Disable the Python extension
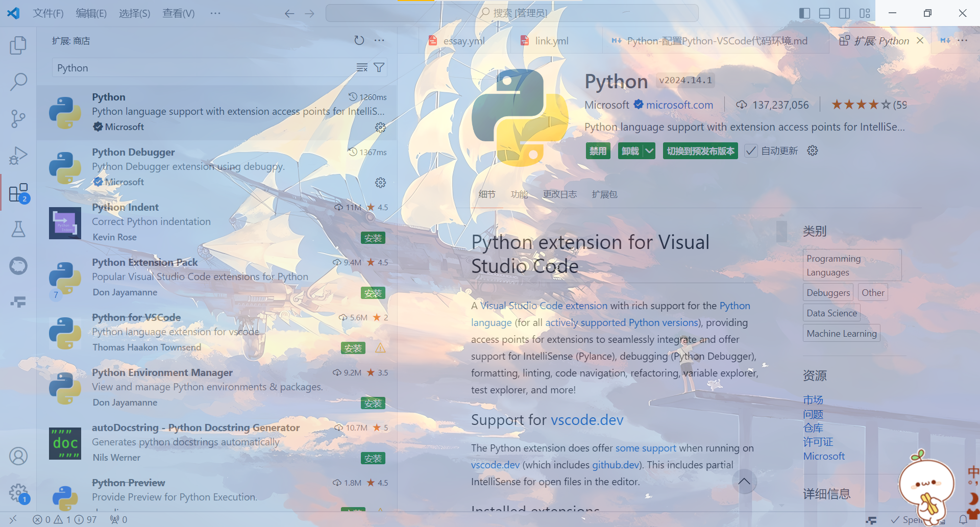Image resolution: width=980 pixels, height=527 pixels. point(598,150)
